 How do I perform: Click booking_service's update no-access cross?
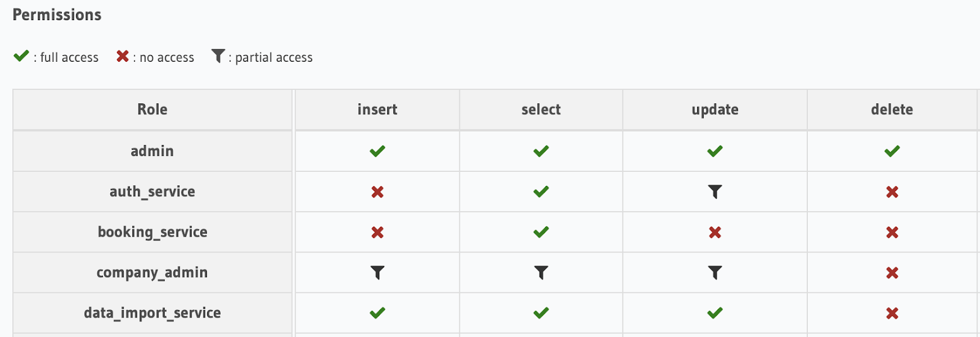[x=715, y=232]
